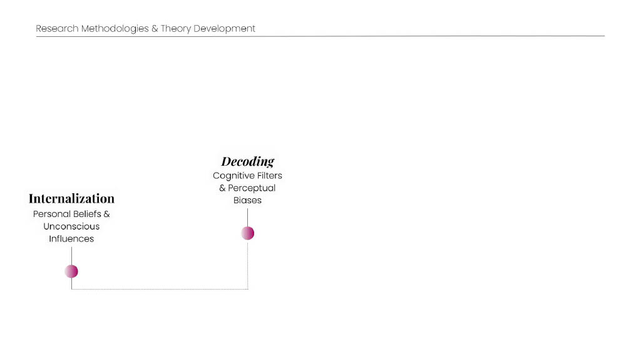641x364 pixels.
Task: Click the word "Theory" in the header
Action: tap(175, 29)
